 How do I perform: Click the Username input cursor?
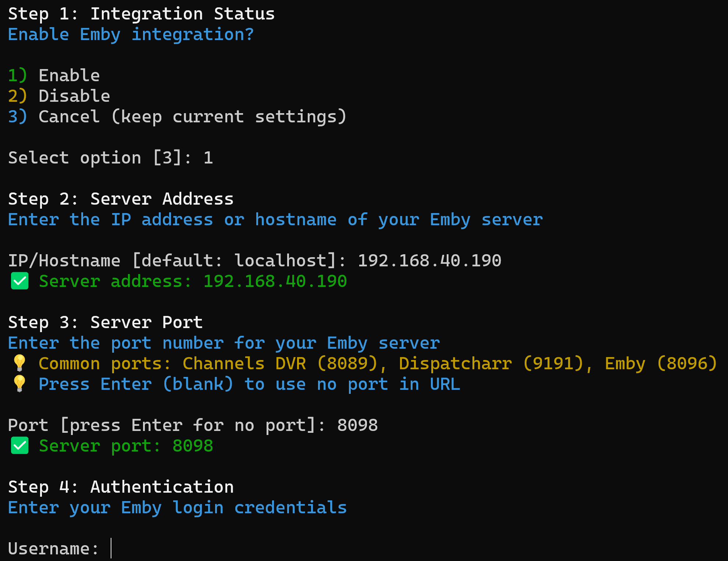[x=111, y=549]
